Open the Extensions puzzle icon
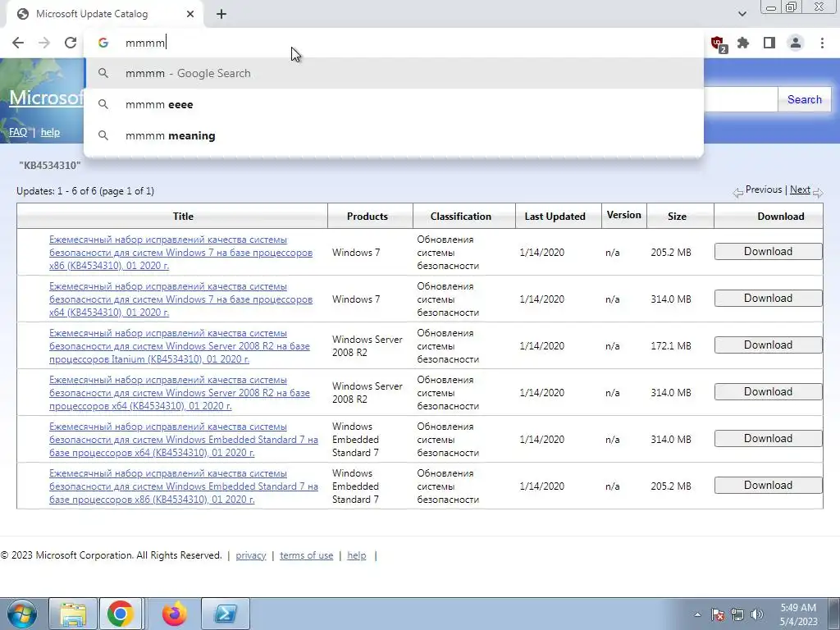 (743, 43)
